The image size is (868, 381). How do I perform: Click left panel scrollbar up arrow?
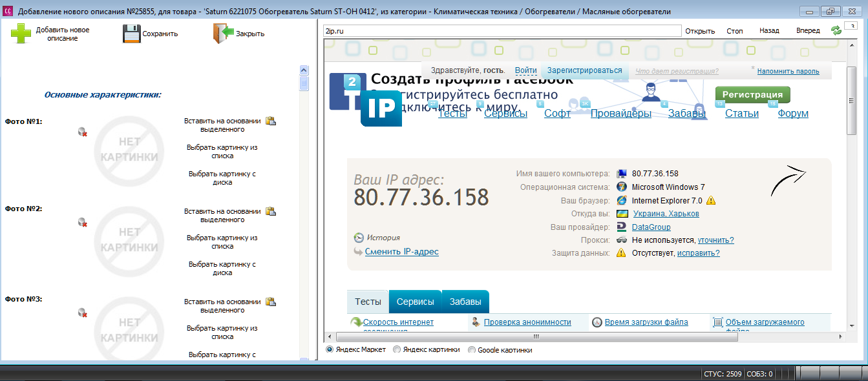(x=304, y=70)
